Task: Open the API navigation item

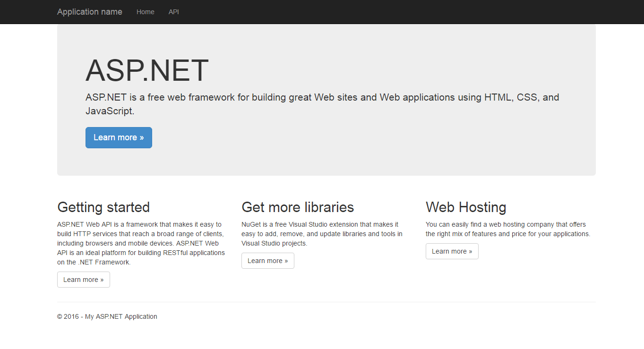Action: (174, 12)
